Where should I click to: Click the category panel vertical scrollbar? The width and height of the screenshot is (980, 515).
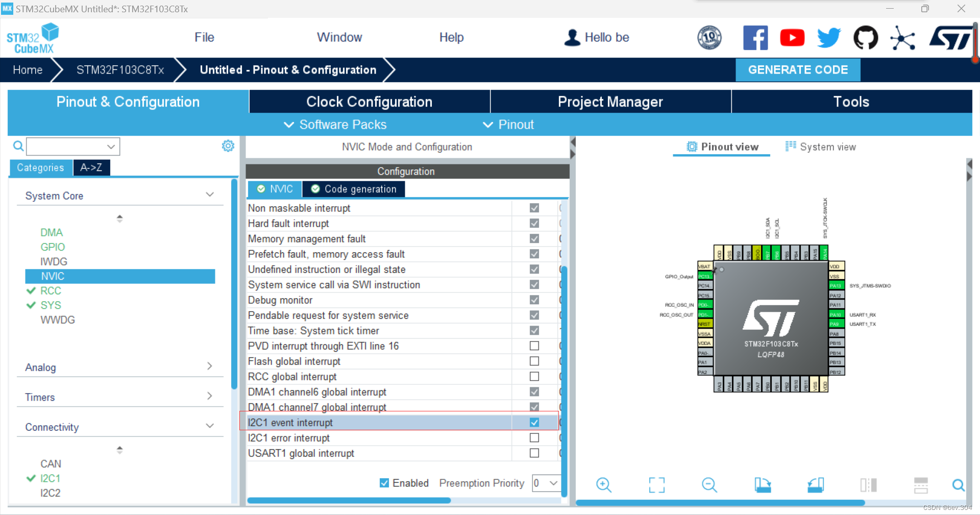(234, 283)
